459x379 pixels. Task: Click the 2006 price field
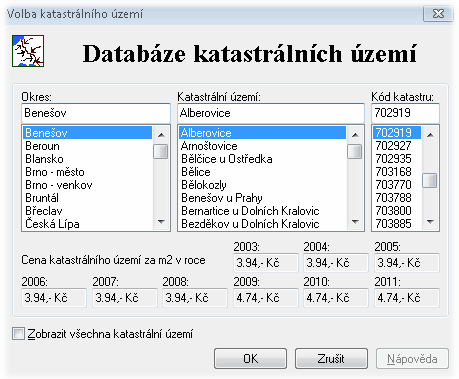click(x=54, y=298)
